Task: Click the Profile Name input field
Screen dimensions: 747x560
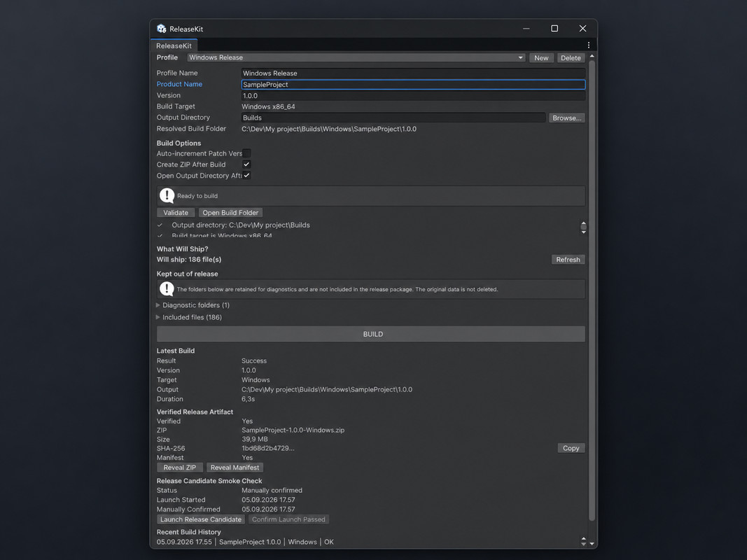Action: pyautogui.click(x=413, y=73)
